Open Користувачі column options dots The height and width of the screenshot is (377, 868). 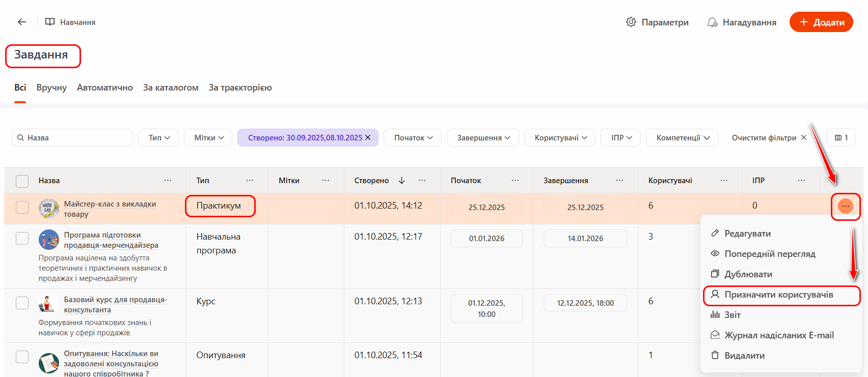[724, 181]
